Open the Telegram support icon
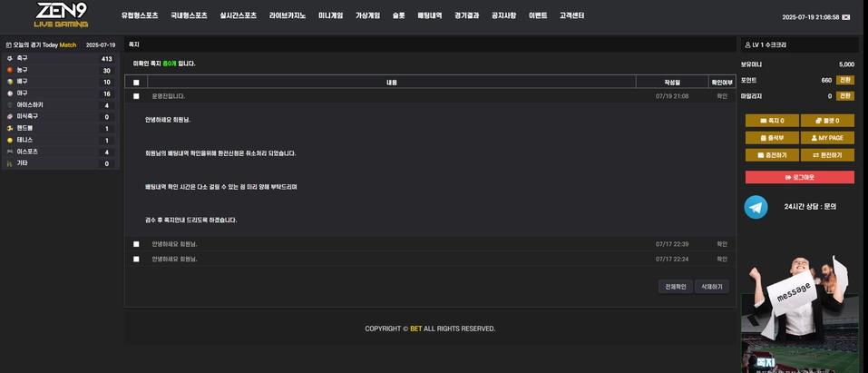 (756, 207)
